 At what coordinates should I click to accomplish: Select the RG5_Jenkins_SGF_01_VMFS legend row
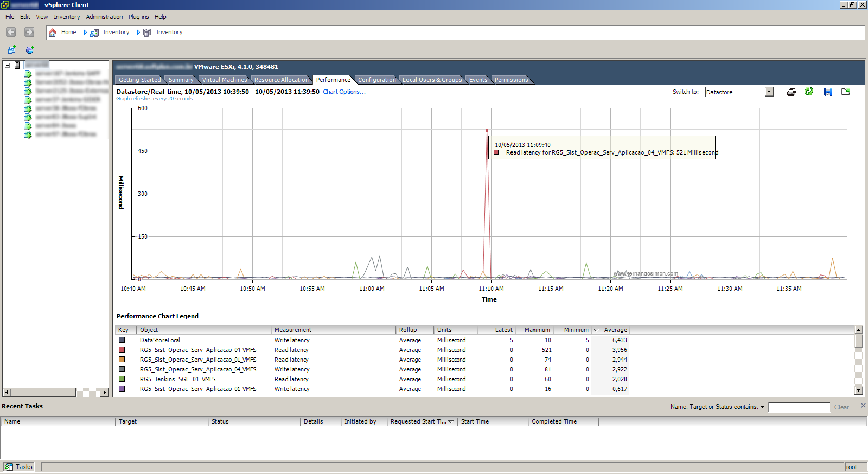coord(372,379)
